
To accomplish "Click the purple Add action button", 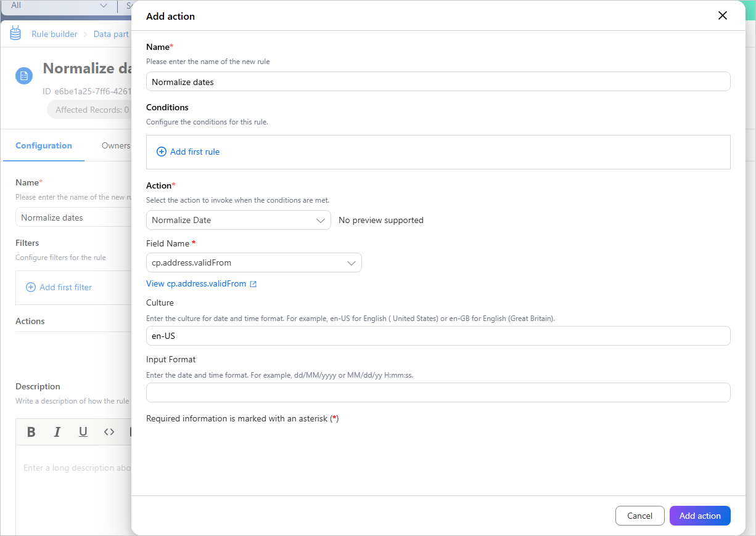I will tap(700, 516).
